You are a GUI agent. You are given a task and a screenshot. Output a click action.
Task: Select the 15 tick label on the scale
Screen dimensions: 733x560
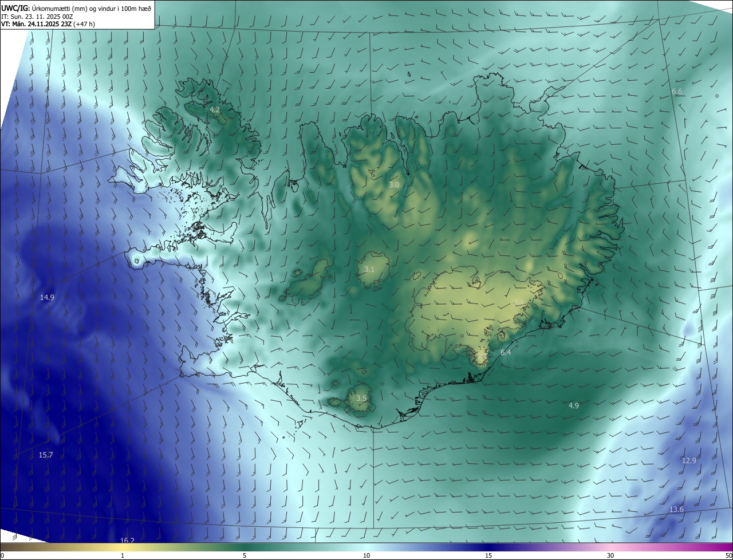488,555
